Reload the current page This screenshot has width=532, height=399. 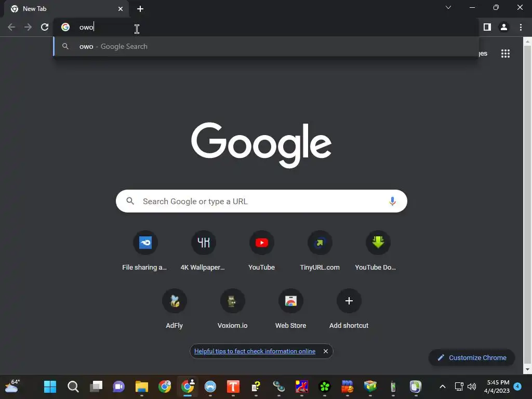point(45,27)
